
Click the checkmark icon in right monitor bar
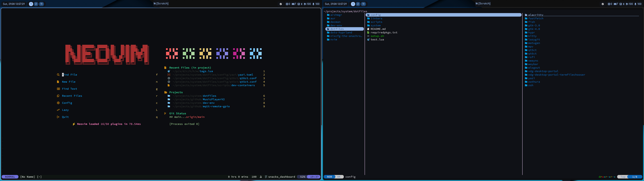coord(603,4)
